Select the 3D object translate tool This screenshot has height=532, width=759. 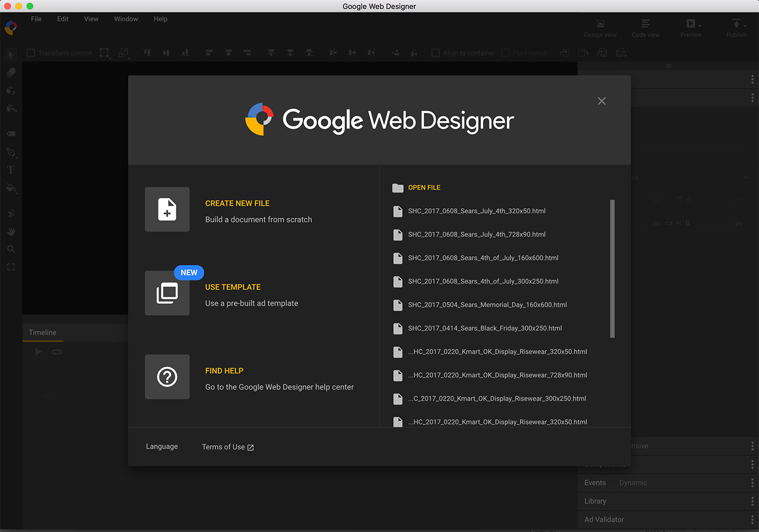click(x=11, y=108)
